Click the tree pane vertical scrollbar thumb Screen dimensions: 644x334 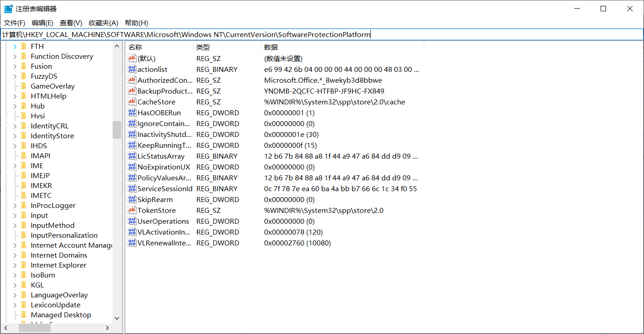point(117,130)
